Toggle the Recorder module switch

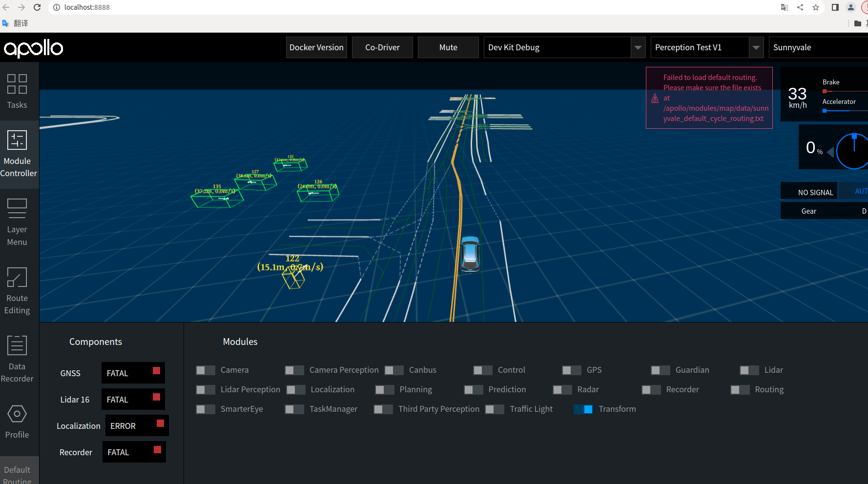(x=651, y=390)
